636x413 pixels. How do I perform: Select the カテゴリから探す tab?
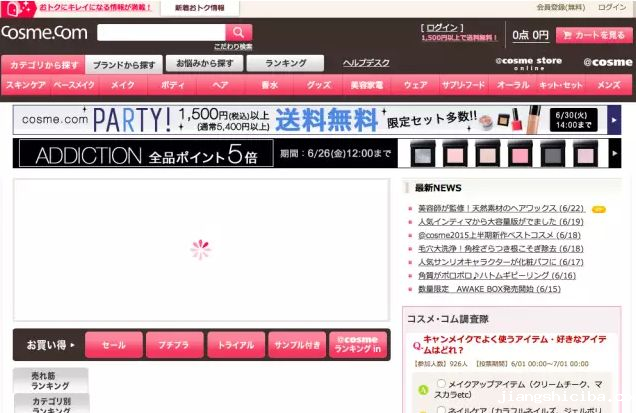tap(43, 65)
